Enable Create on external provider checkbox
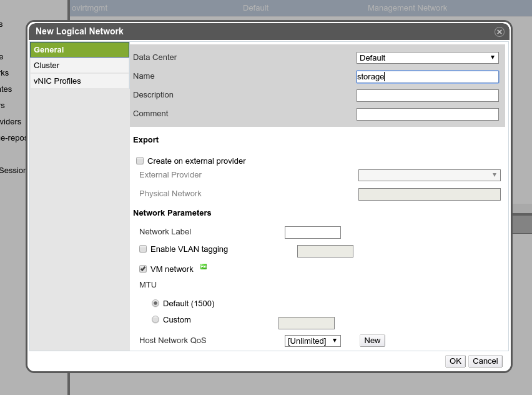The height and width of the screenshot is (395, 532). (140, 161)
